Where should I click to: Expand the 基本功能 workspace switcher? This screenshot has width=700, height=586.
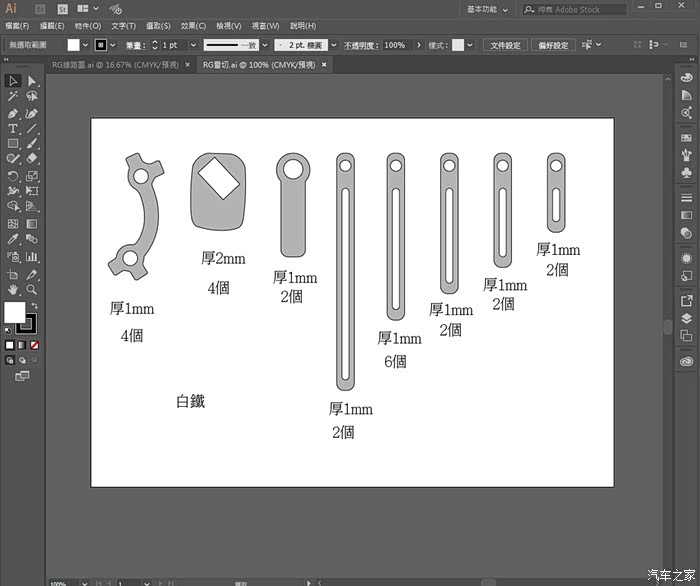point(506,9)
